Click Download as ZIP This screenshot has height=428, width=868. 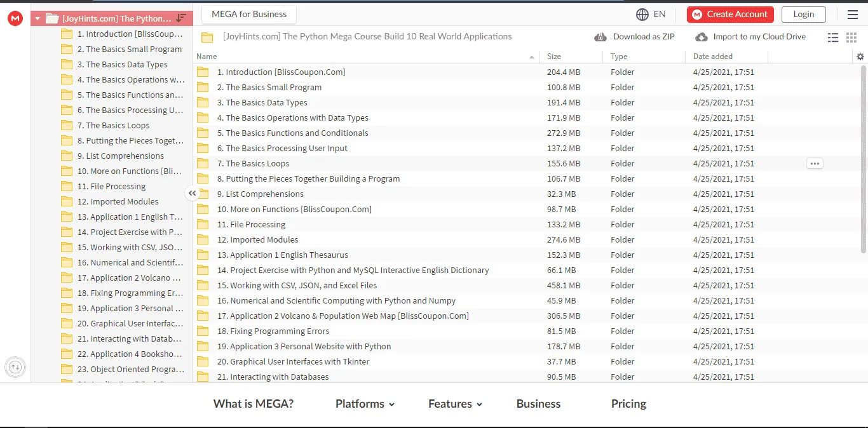point(634,37)
